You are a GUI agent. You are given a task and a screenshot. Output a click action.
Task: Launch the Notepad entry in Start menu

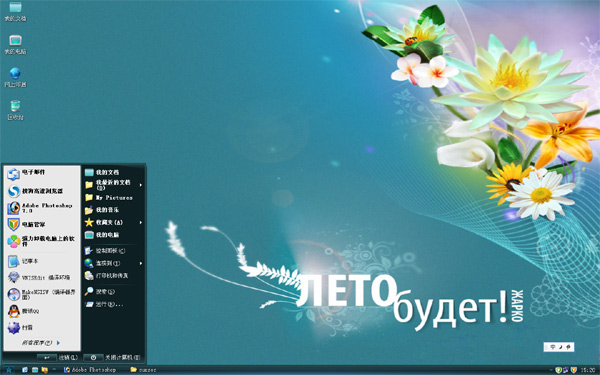(x=41, y=261)
